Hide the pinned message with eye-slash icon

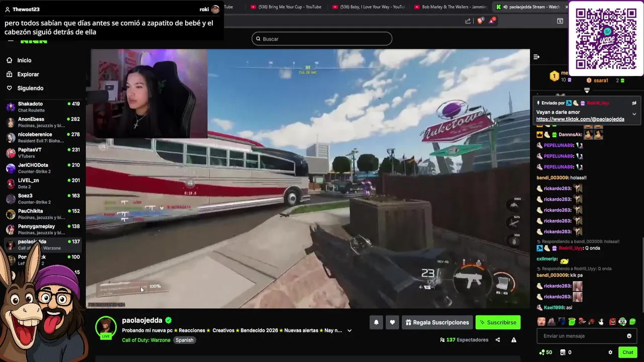coord(634,103)
